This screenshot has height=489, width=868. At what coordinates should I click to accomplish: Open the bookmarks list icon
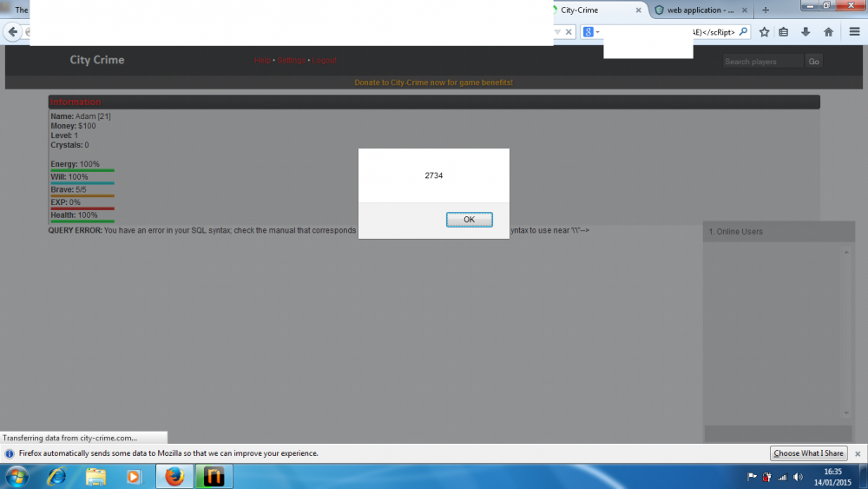[784, 32]
